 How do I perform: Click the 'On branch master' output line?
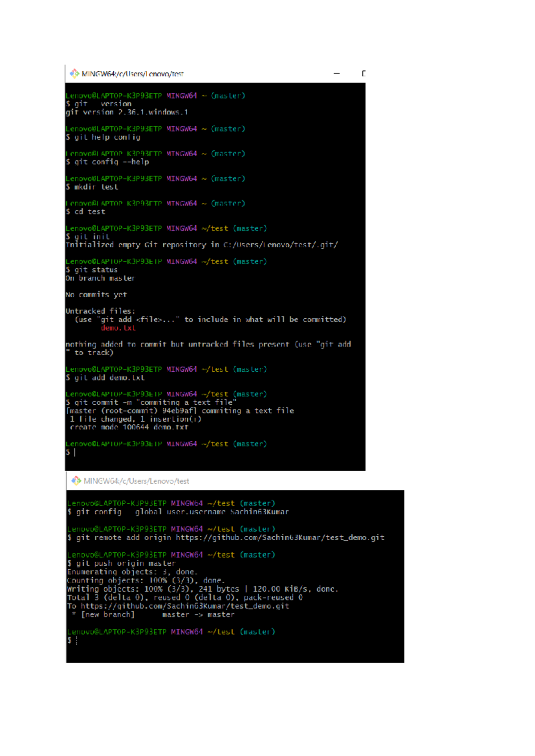100,278
